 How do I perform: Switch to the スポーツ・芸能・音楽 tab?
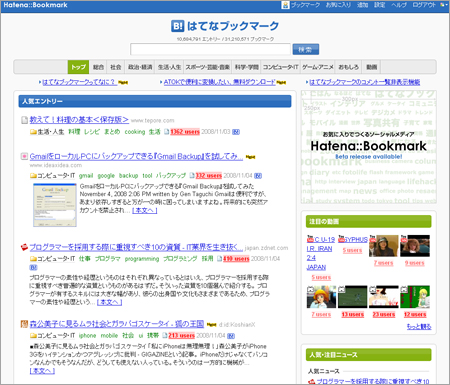pos(208,67)
